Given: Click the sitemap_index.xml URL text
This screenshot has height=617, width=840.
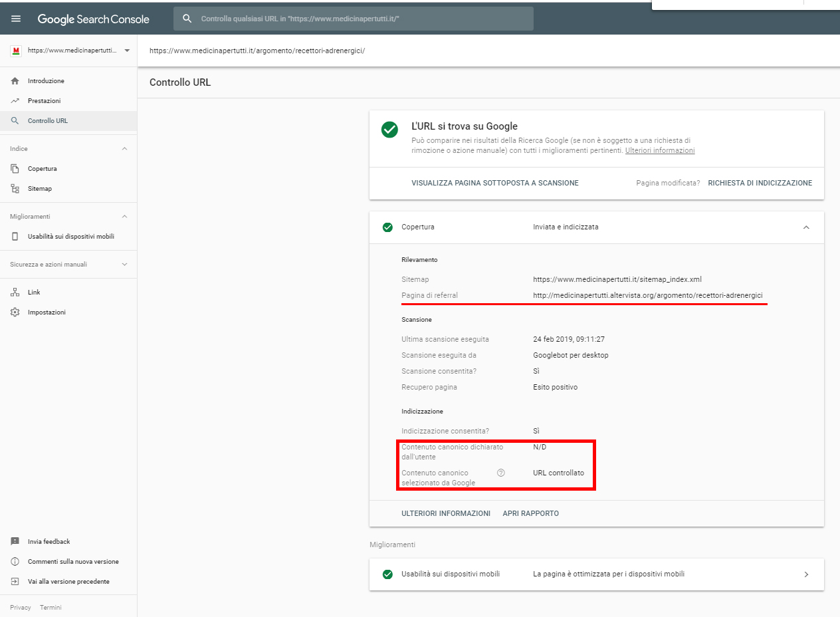Looking at the screenshot, I should click(x=617, y=279).
